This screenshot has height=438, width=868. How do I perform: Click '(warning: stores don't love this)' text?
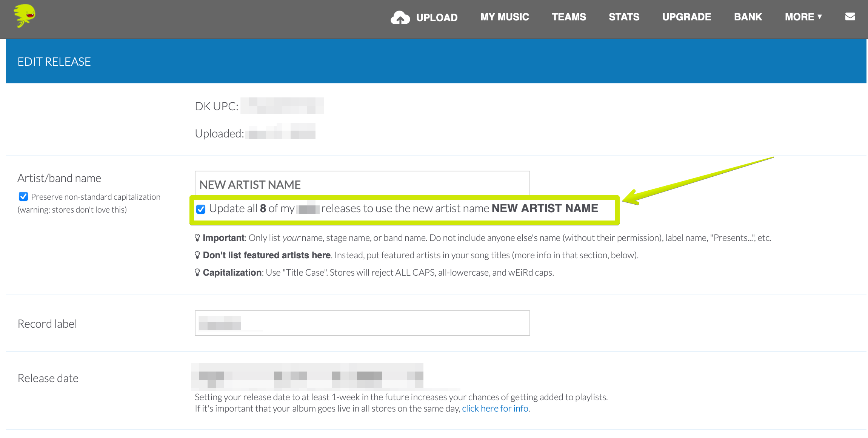(x=72, y=210)
